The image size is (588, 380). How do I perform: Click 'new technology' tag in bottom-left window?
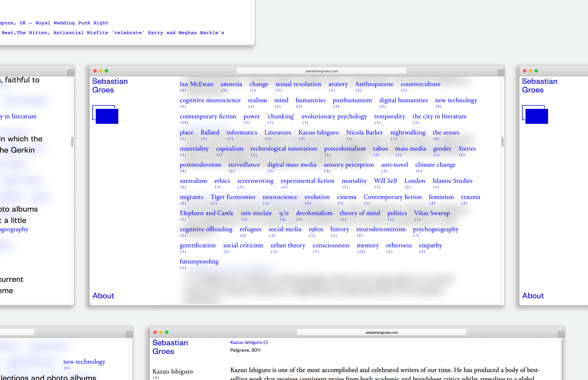pos(84,362)
